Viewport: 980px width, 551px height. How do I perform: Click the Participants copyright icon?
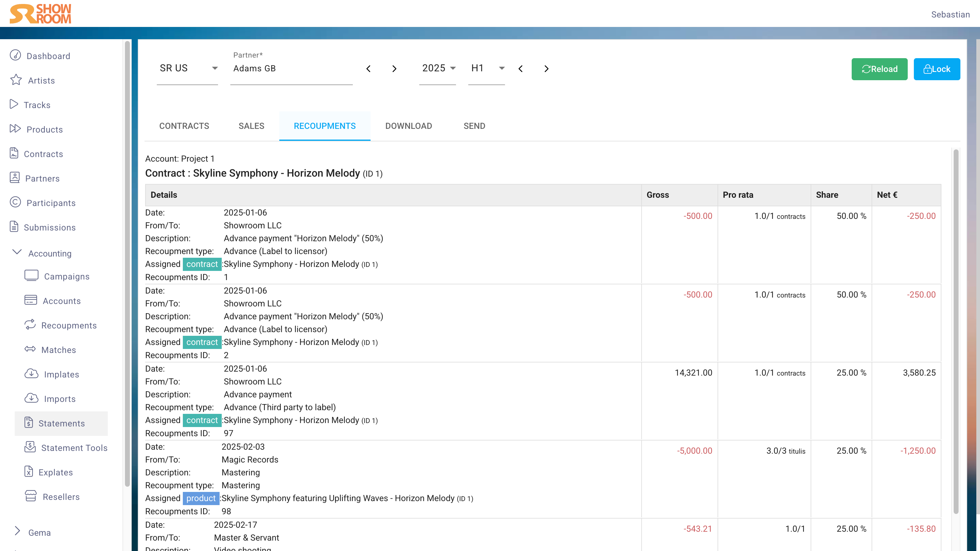[x=15, y=202]
